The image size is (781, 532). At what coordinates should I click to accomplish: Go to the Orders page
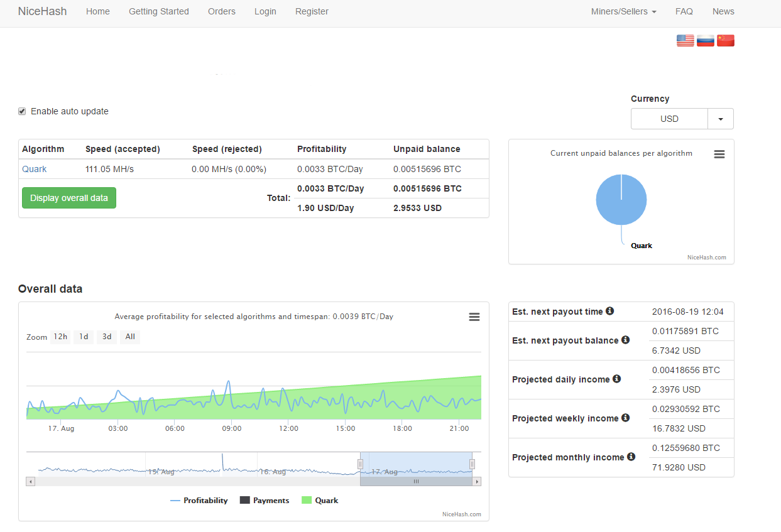pyautogui.click(x=222, y=11)
